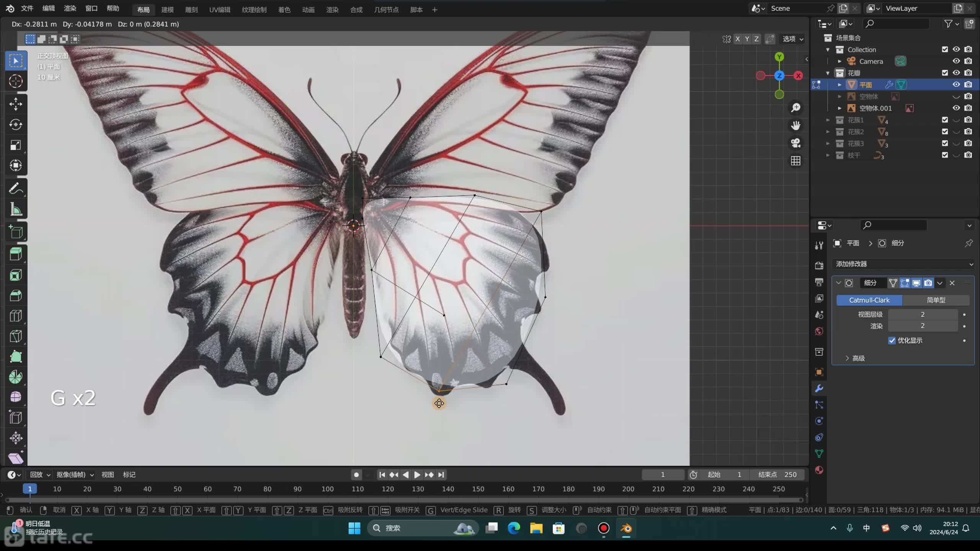This screenshot has width=980, height=551.
Task: Open the Modifier wrench properties tab
Action: pos(819,388)
